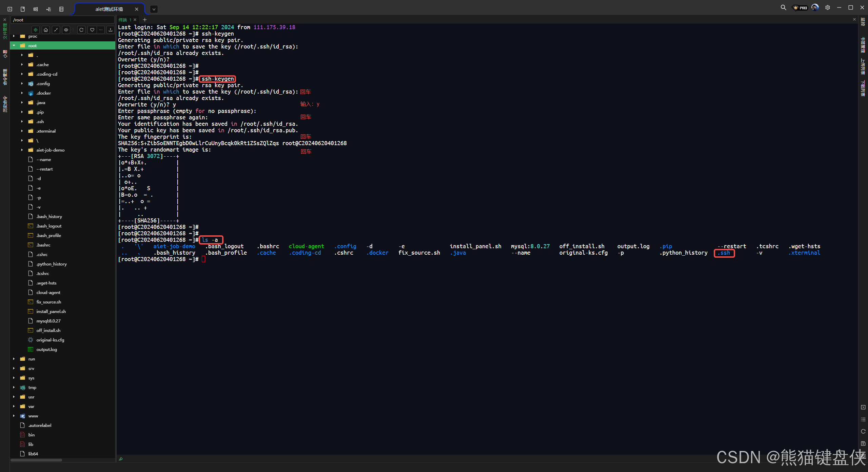Expand the aiet-job-demo folder

22,150
